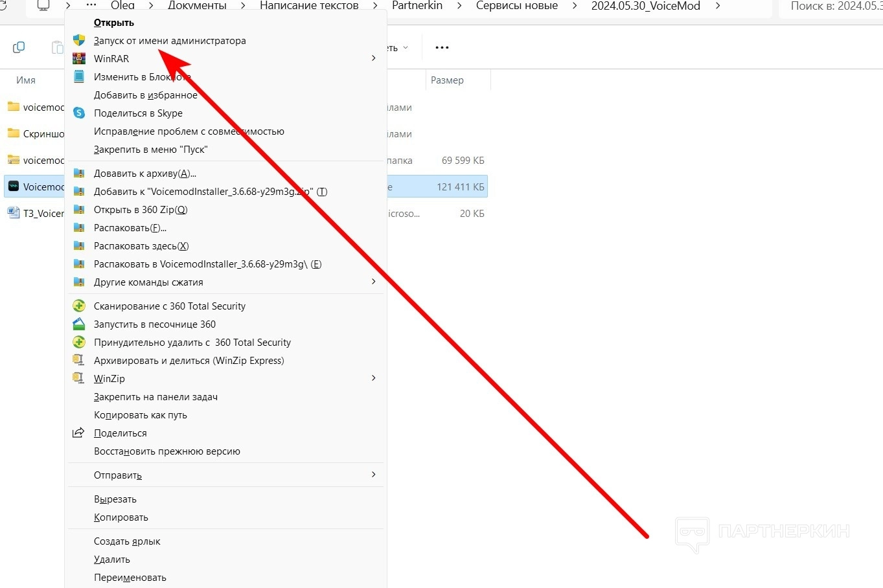Open the breadcrumb chevron after Документы
The image size is (883, 588).
(x=243, y=5)
